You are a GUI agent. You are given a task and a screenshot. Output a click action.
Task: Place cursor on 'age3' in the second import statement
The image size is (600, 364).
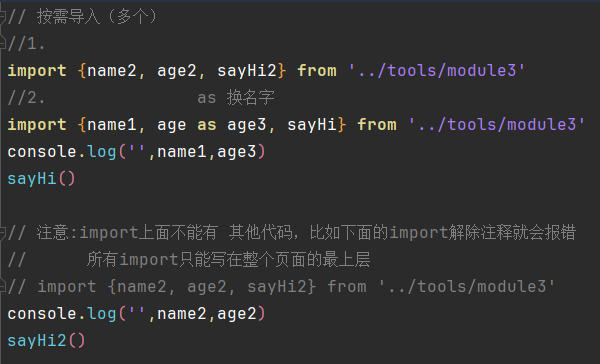(247, 125)
